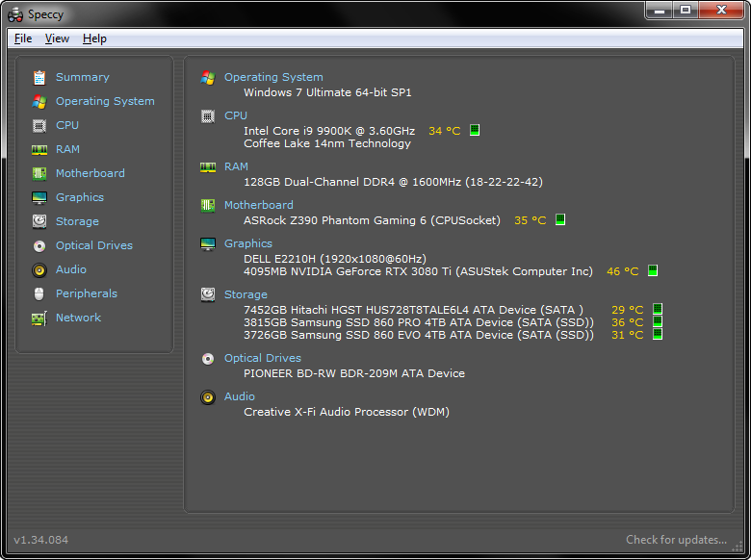Screen dimensions: 751x560
Task: Click the disc icon beside Optical Drives heading
Action: coord(208,359)
